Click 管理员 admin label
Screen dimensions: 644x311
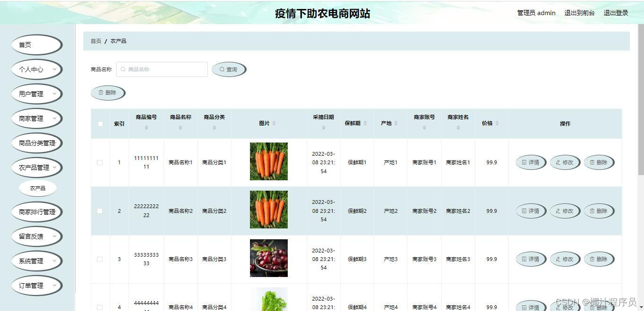point(536,13)
